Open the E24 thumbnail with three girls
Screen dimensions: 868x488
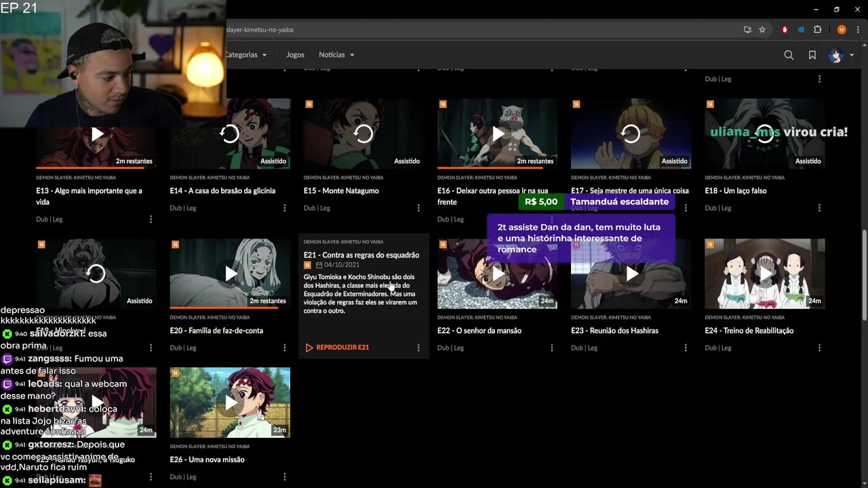coord(765,274)
